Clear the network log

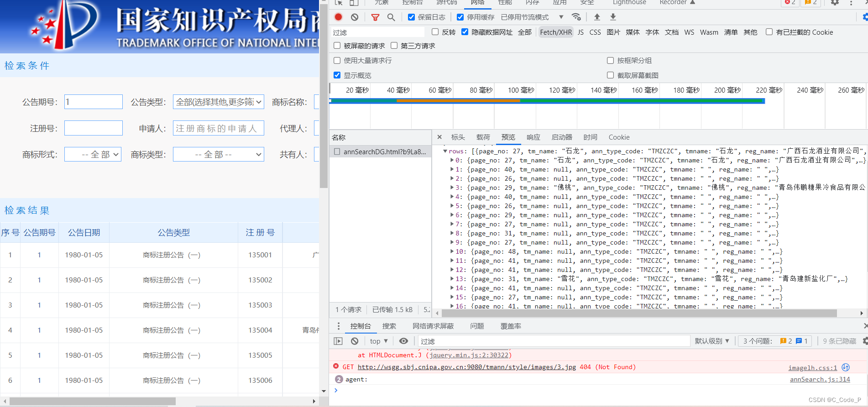[x=355, y=17]
